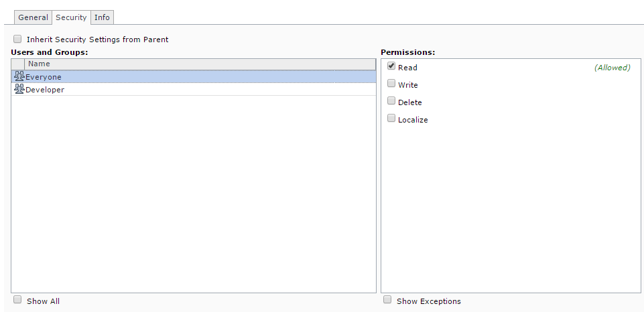Viewport: 644px width, 312px height.
Task: Click the blank header cell left of Name
Action: (18, 64)
